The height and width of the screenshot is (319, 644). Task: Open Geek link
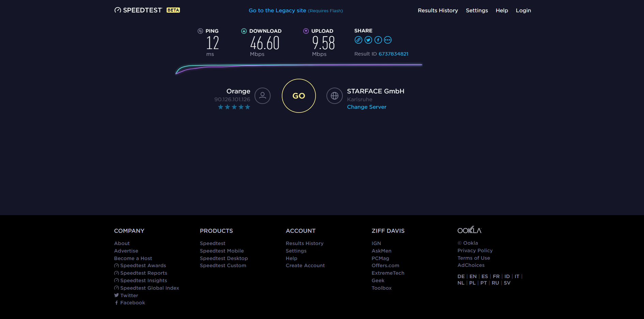[x=378, y=280]
